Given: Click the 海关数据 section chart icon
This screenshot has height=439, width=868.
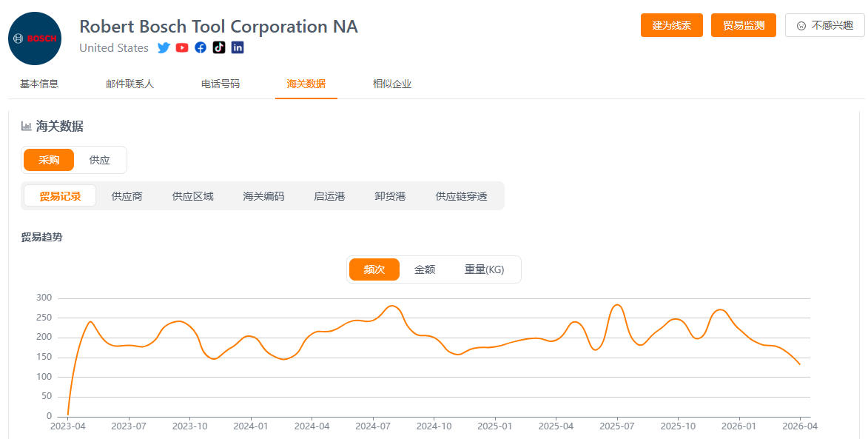Looking at the screenshot, I should 26,126.
